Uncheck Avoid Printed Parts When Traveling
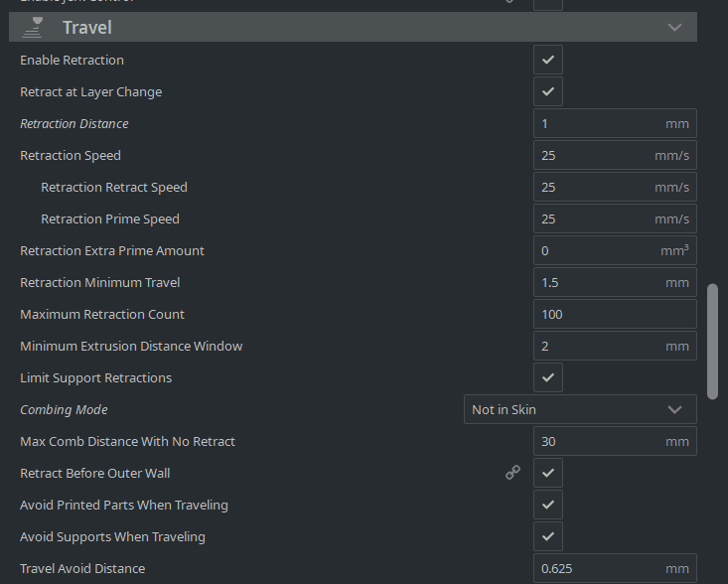 point(548,505)
